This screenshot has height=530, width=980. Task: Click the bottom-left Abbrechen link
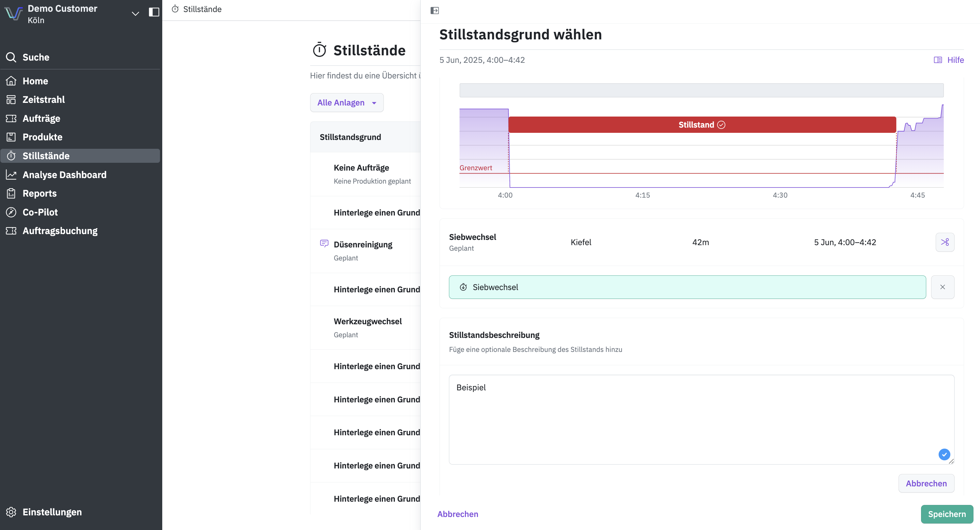(458, 514)
